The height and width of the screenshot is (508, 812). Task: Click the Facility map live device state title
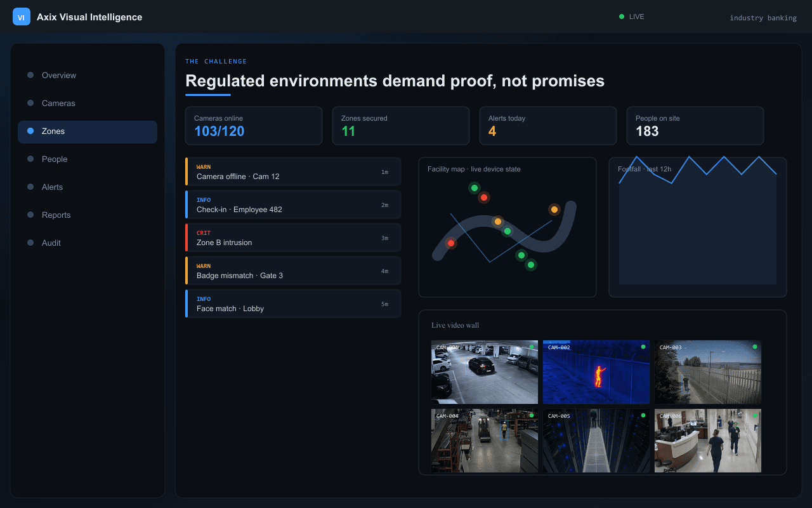coord(474,170)
